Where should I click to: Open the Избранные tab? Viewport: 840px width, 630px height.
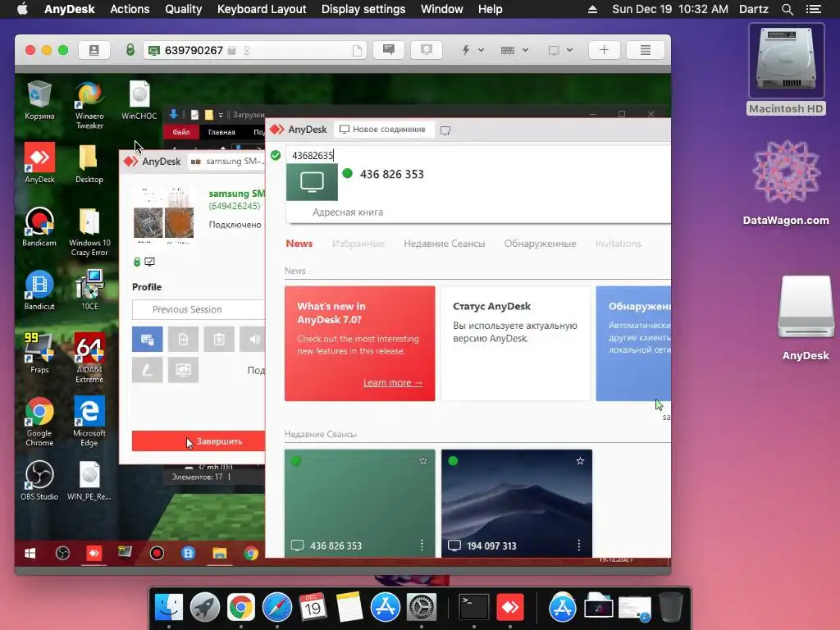pos(358,243)
